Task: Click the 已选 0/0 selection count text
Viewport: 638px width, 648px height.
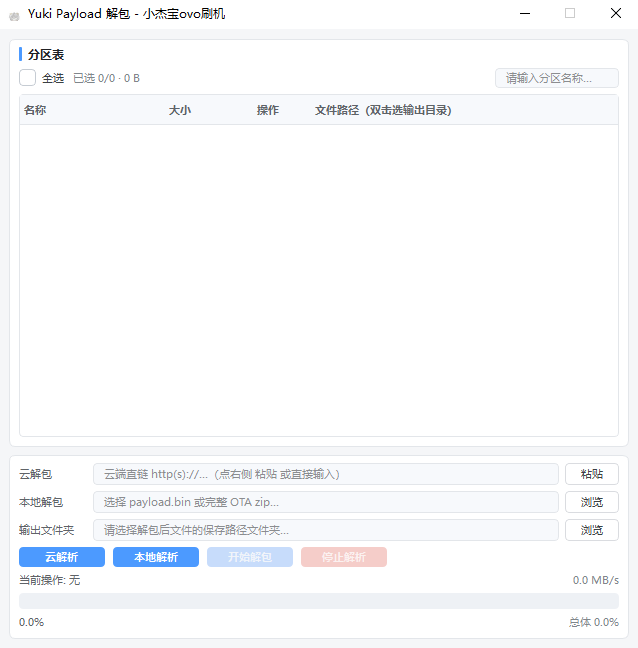Action: pyautogui.click(x=106, y=78)
